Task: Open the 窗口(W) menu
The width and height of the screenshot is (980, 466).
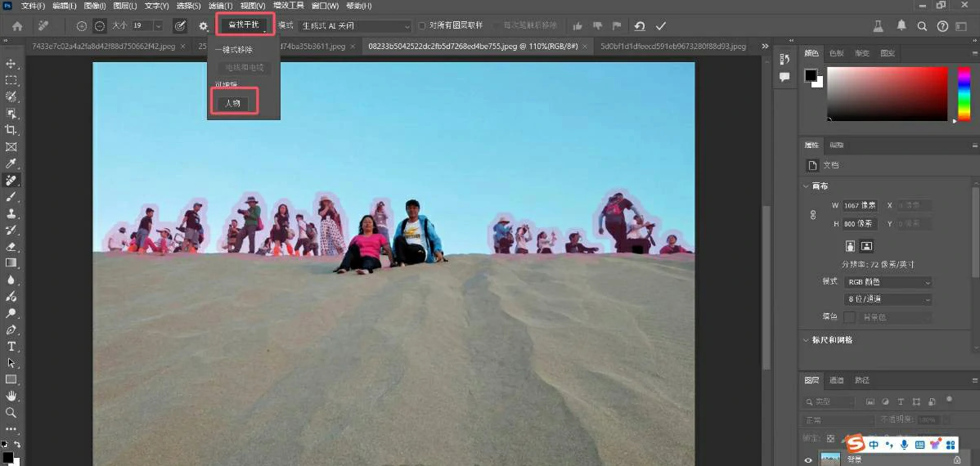Action: tap(325, 6)
